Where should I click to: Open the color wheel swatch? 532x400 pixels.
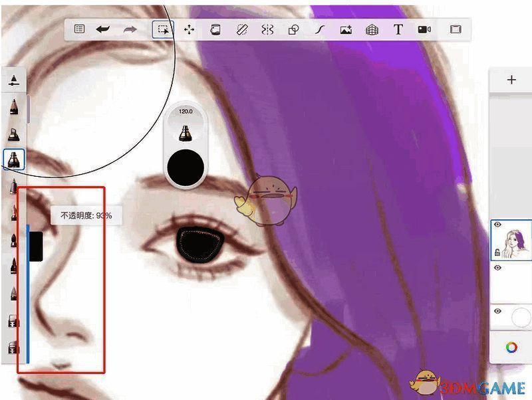511,346
